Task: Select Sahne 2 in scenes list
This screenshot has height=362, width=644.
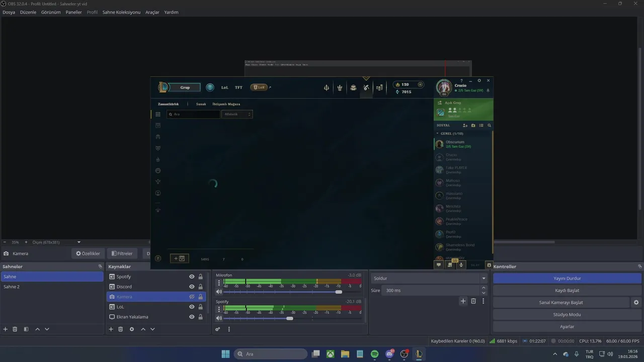Action: [52, 287]
